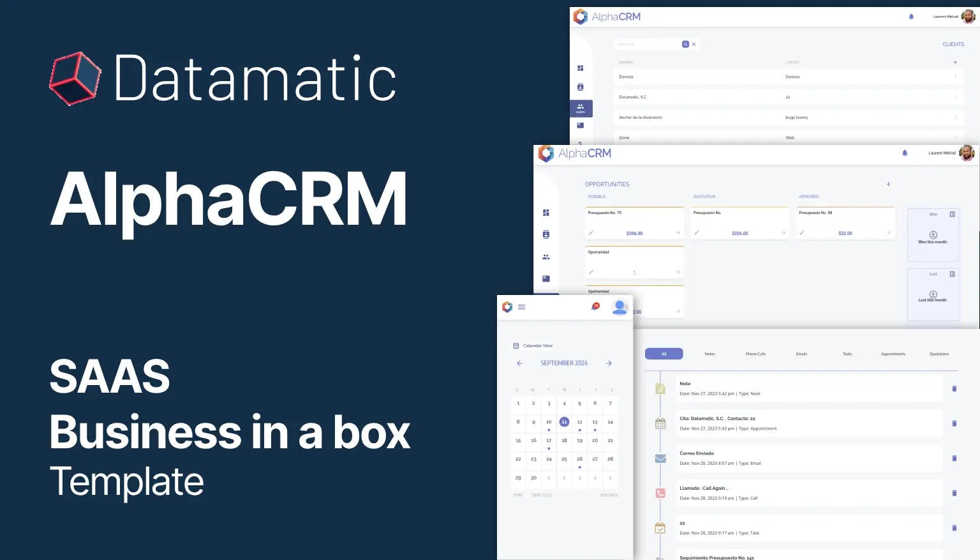Image resolution: width=980 pixels, height=560 pixels.
Task: Click the SEPTEMBER 2024 month title
Action: 564,363
